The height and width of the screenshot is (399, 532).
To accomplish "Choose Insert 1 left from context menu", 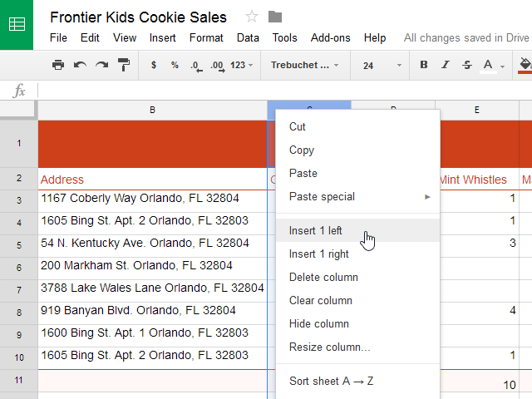I will [315, 231].
